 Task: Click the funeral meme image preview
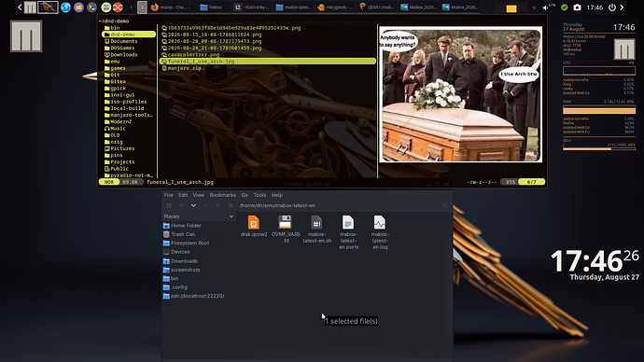(x=460, y=94)
